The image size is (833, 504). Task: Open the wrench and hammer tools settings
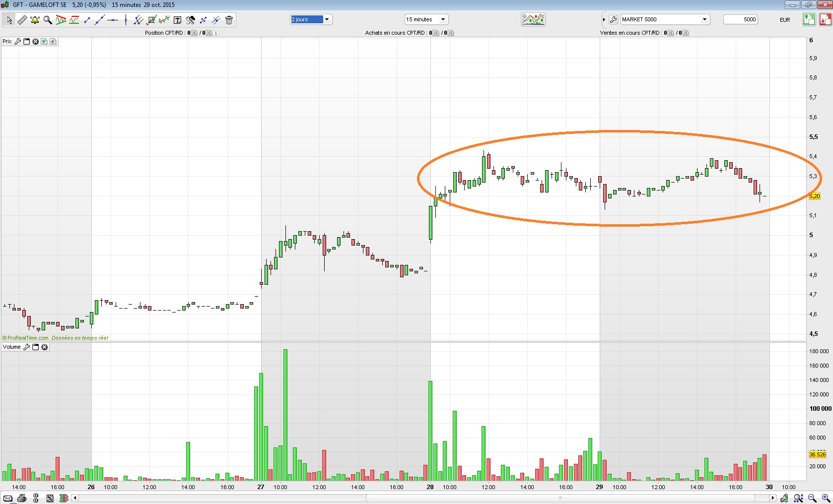(x=190, y=20)
